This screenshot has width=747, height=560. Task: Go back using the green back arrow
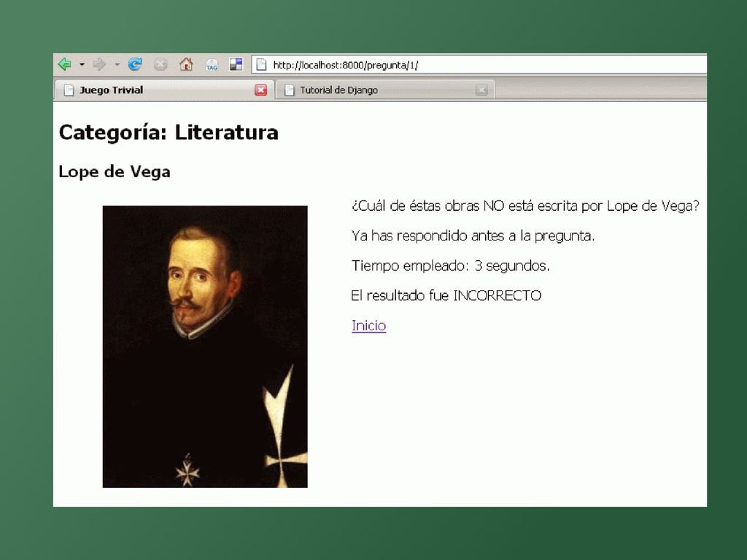coord(64,64)
